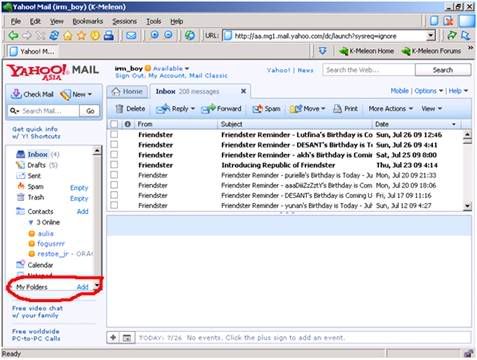Click the Sign Out link
Image resolution: width=477 pixels, height=360 pixels.
pos(129,76)
